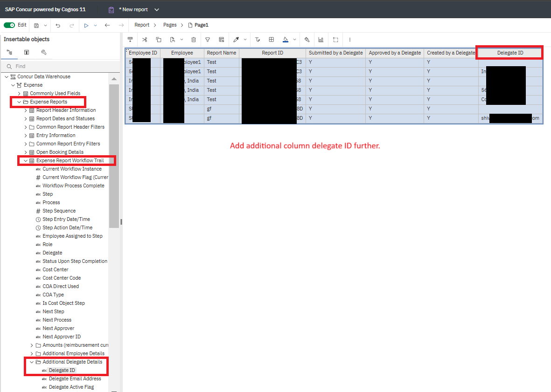Click the Save icon

tap(36, 25)
